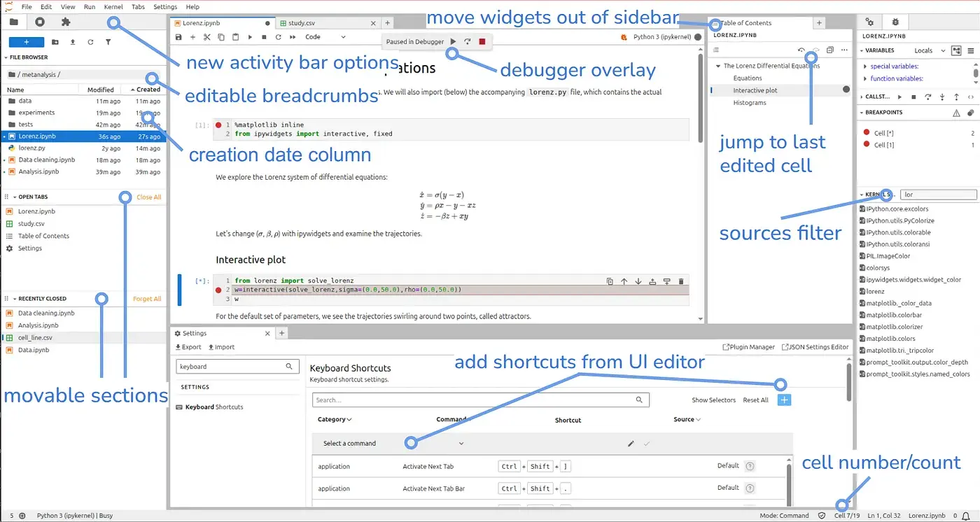
Task: Click the Upload Files icon in file browser
Action: 73,42
